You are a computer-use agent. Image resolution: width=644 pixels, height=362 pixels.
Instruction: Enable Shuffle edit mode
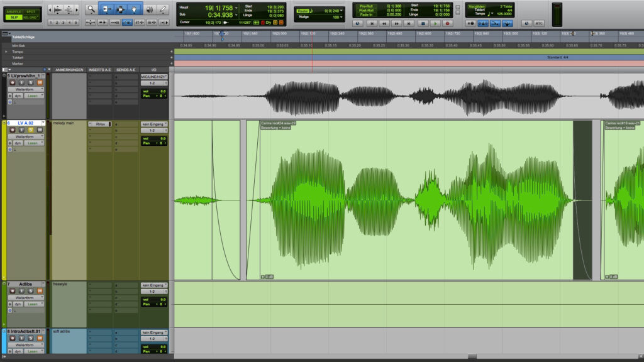click(x=14, y=12)
